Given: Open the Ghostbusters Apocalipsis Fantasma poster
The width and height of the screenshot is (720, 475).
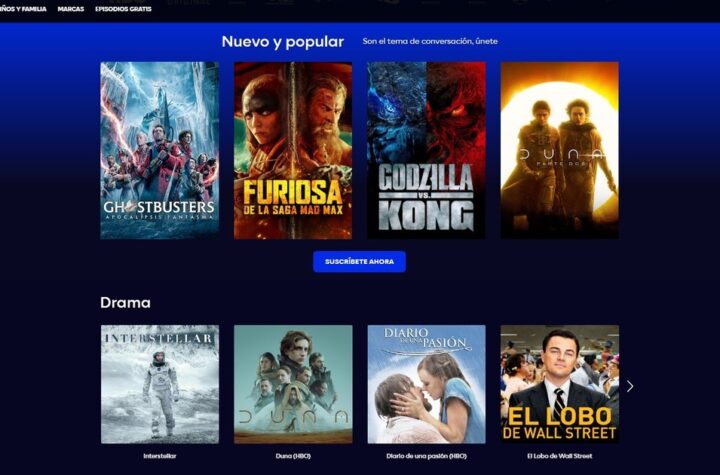Looking at the screenshot, I should tap(160, 150).
